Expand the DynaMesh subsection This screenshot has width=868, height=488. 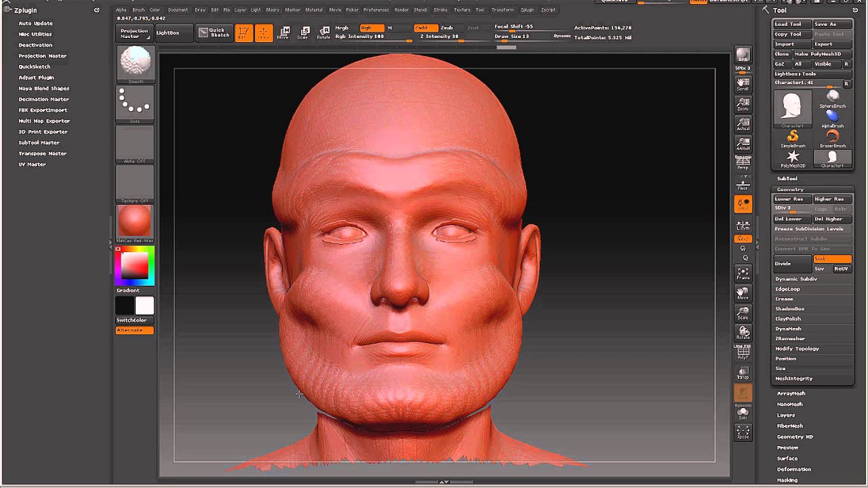coord(788,329)
